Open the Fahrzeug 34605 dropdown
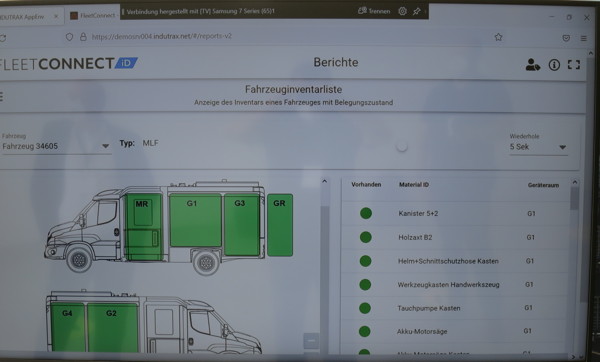This screenshot has width=600, height=362. click(x=56, y=146)
